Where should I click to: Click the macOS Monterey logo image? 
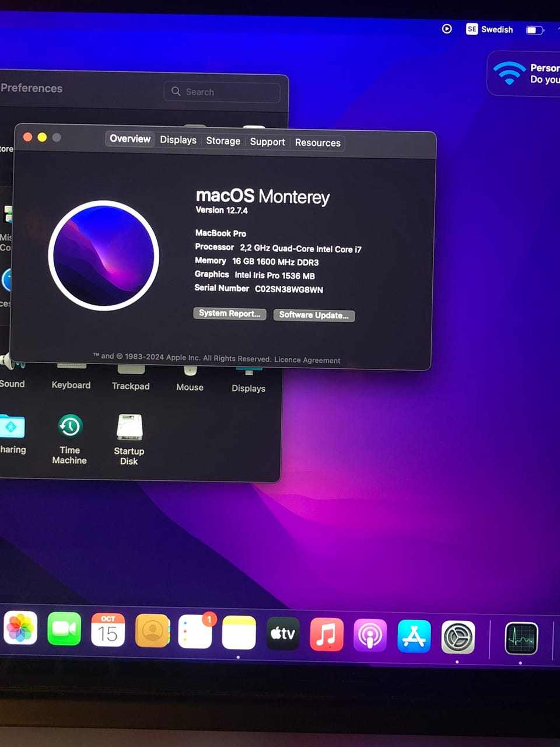click(x=104, y=255)
